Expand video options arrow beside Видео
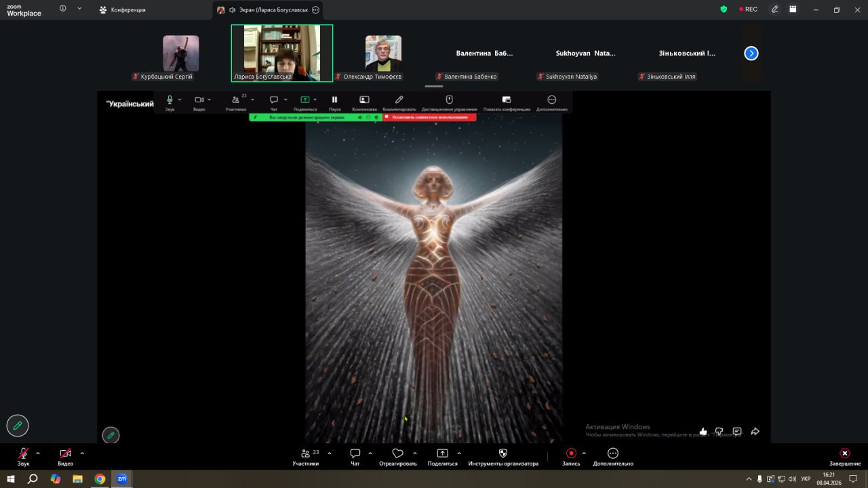This screenshot has width=868, height=488. tap(82, 453)
